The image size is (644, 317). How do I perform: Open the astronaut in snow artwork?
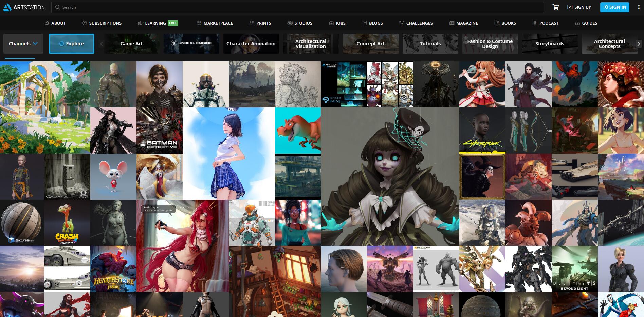tap(482, 223)
